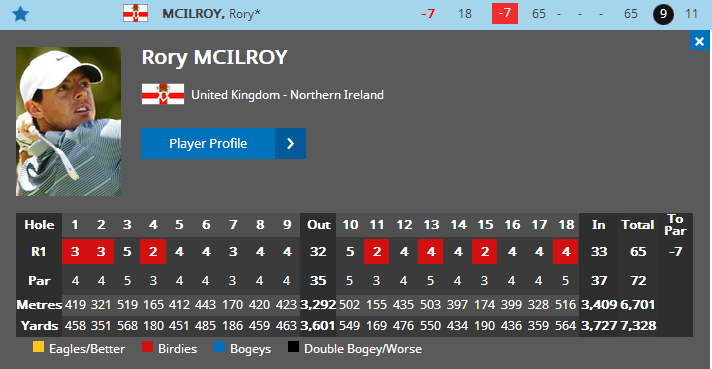
Task: Click the Rory MCILROY heading name
Action: pyautogui.click(x=214, y=58)
